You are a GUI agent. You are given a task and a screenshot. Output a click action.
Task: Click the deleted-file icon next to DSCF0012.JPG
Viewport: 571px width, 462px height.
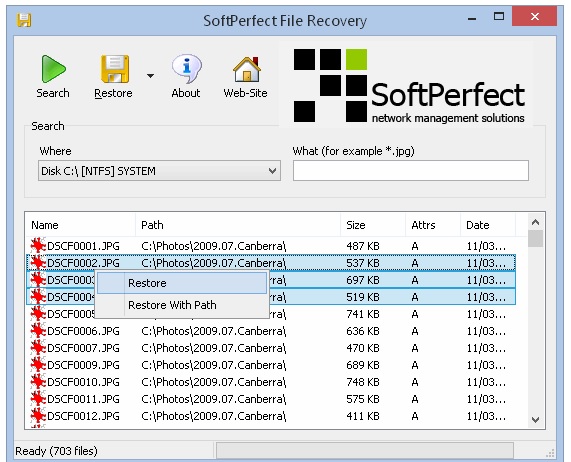click(38, 415)
